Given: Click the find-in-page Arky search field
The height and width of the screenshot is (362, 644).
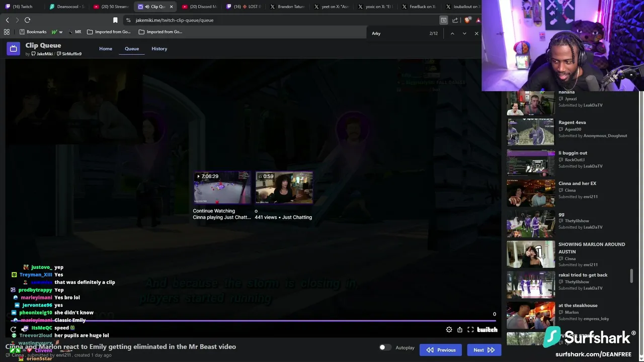Looking at the screenshot, I should (397, 33).
